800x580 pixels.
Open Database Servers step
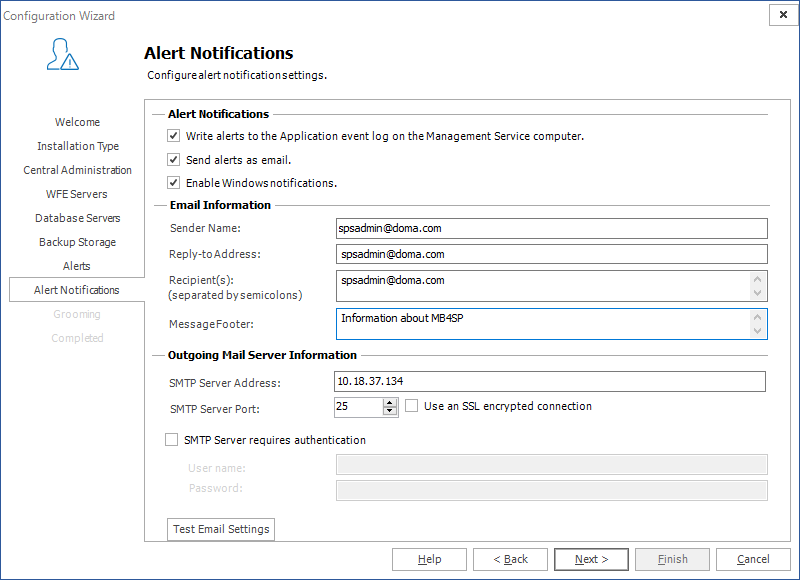pos(78,218)
